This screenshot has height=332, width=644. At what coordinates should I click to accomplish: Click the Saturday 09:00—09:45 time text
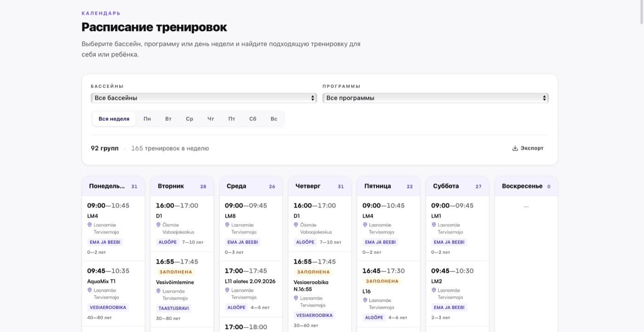coord(452,205)
